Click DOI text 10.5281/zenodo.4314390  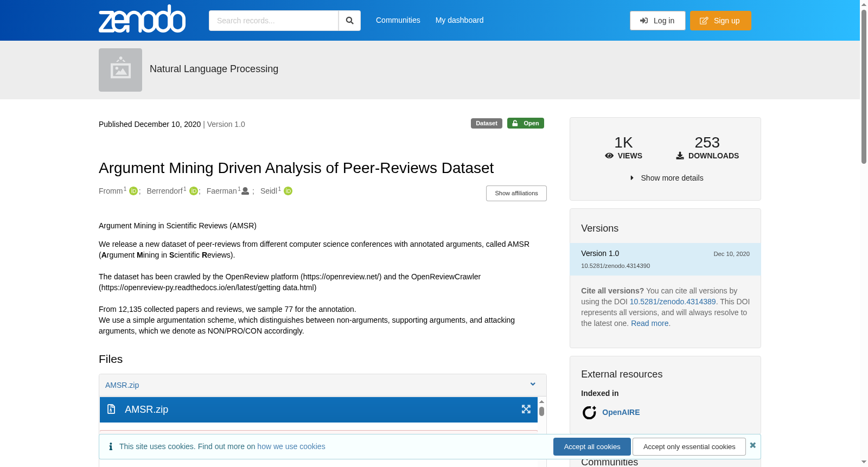(615, 266)
